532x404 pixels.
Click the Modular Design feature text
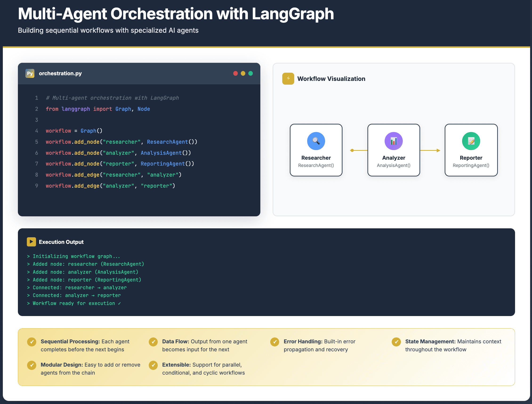pos(90,369)
